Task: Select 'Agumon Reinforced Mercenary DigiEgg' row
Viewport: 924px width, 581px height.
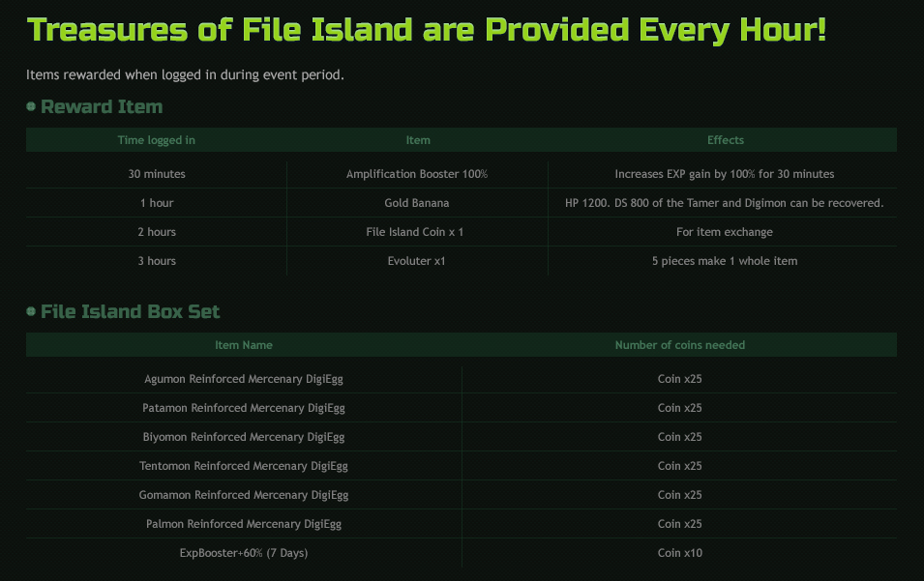Action: tap(462, 379)
